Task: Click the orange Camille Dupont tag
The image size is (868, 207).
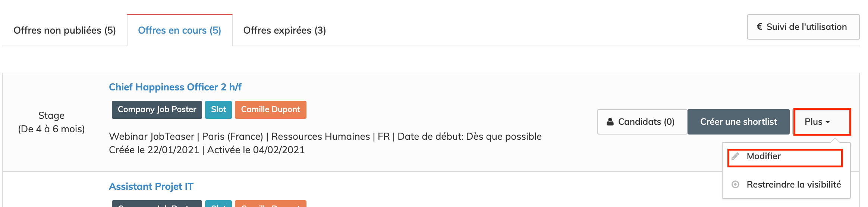Action: (270, 109)
